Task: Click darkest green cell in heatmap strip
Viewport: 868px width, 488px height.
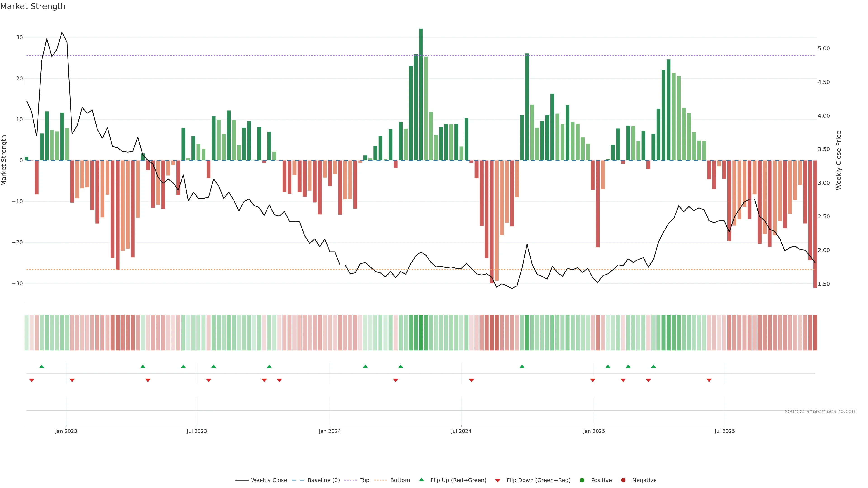Action: [x=421, y=332]
